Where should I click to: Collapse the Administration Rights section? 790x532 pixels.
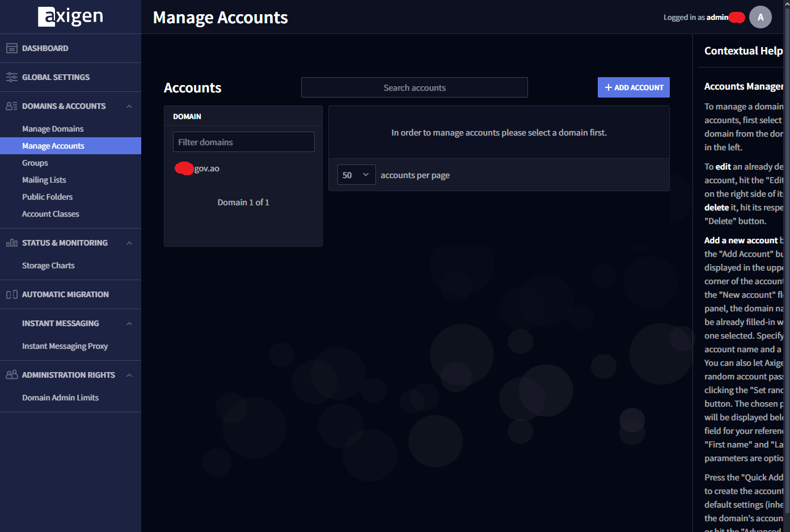[x=129, y=375]
